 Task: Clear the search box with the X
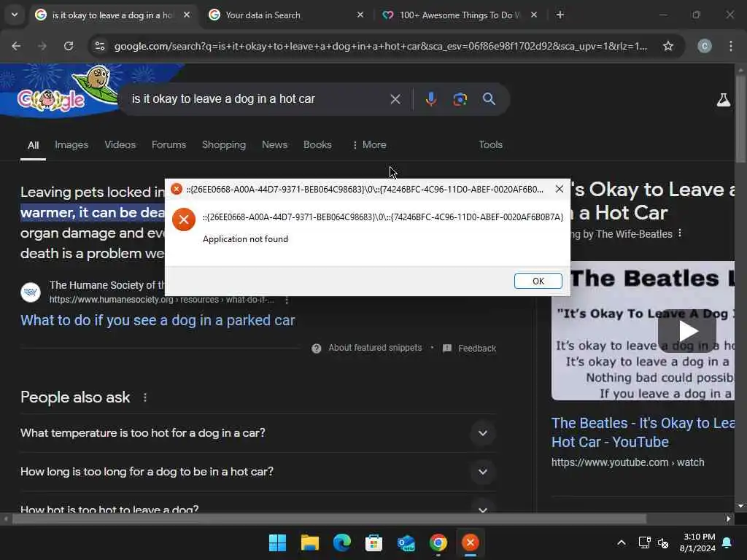pyautogui.click(x=395, y=99)
